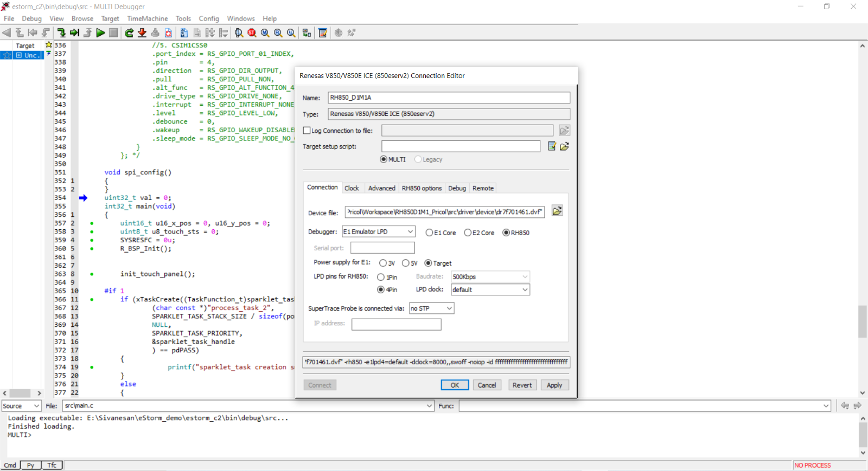Click the red-arrow reload document icon
Screen dimensions: 868x471
[168, 33]
